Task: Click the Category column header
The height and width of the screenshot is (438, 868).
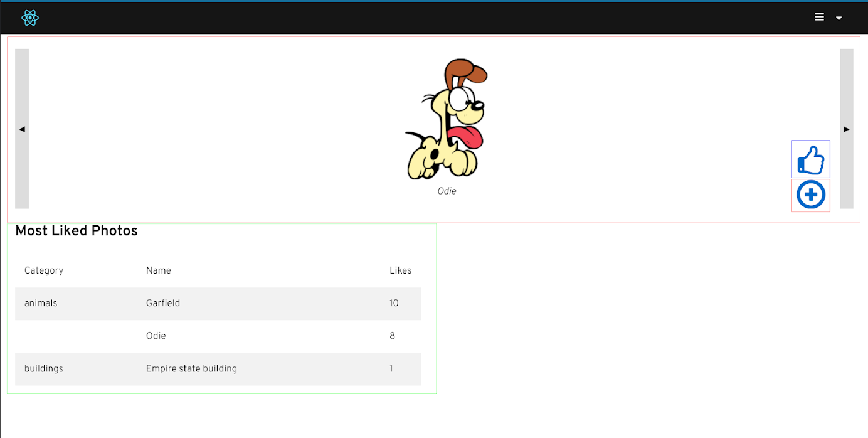Action: [x=44, y=270]
